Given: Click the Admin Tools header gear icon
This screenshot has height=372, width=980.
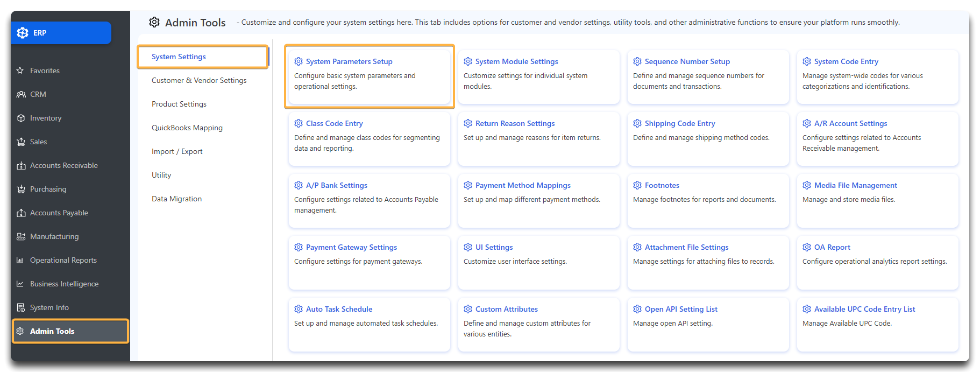Looking at the screenshot, I should tap(154, 22).
